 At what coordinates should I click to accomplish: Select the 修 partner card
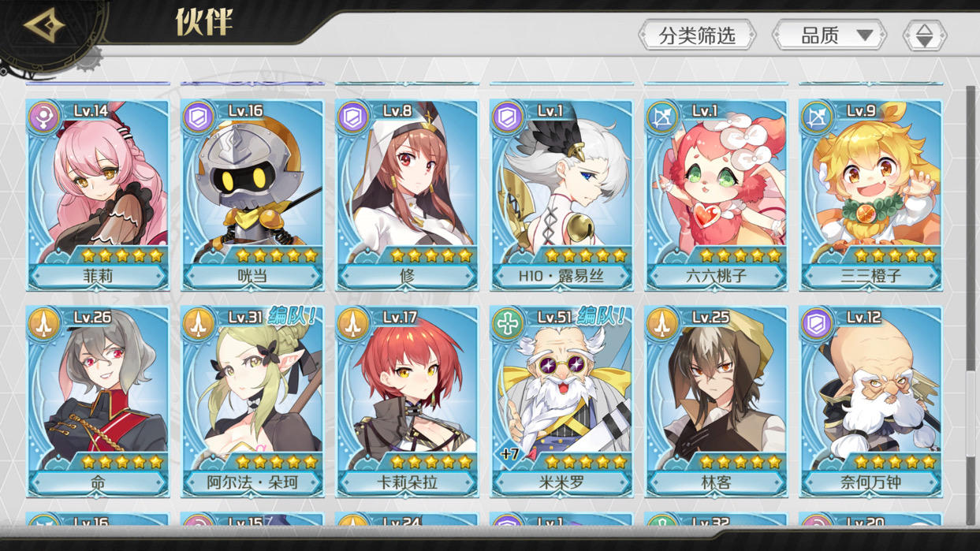(407, 195)
